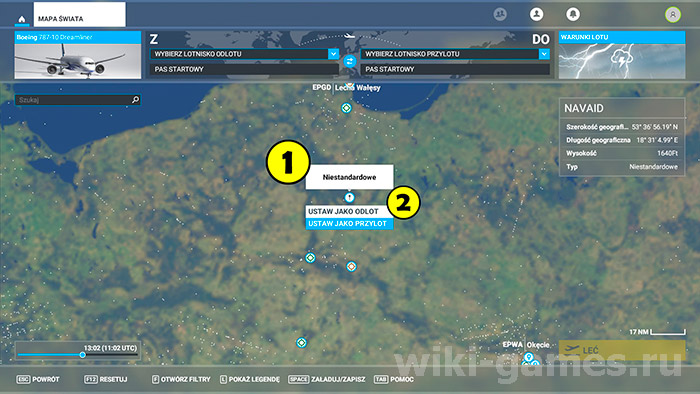Swap departure and arrival airports icon
This screenshot has width=700, height=394.
[350, 61]
